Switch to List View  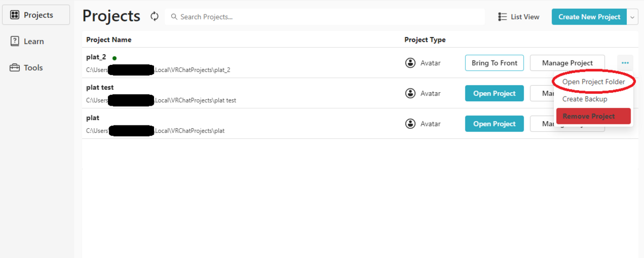[x=518, y=17]
